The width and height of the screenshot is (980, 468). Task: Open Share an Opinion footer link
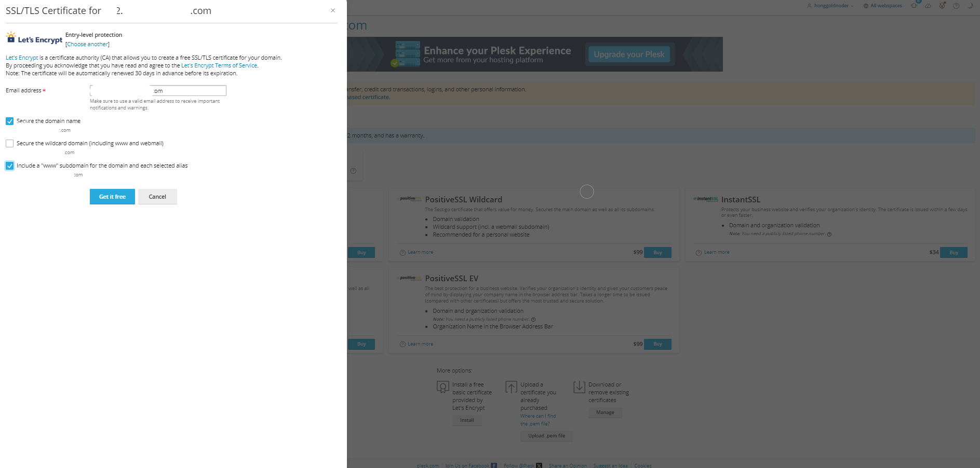coord(568,465)
